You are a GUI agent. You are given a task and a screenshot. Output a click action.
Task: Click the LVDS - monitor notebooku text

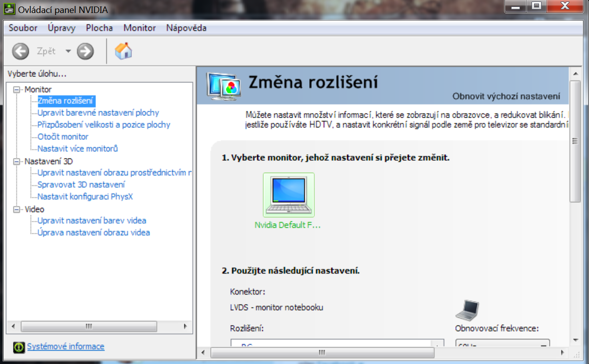point(276,308)
